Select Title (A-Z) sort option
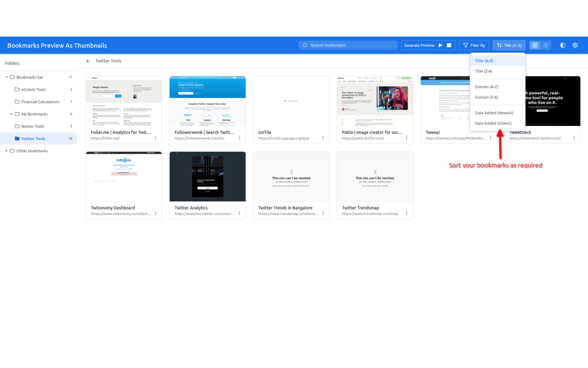 coord(498,61)
